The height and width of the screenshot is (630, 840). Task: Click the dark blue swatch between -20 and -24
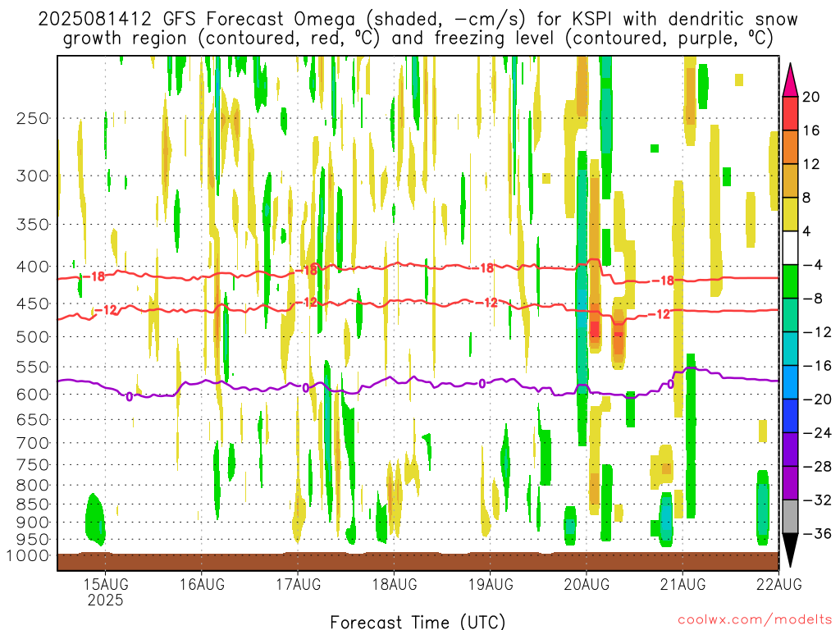(x=790, y=416)
